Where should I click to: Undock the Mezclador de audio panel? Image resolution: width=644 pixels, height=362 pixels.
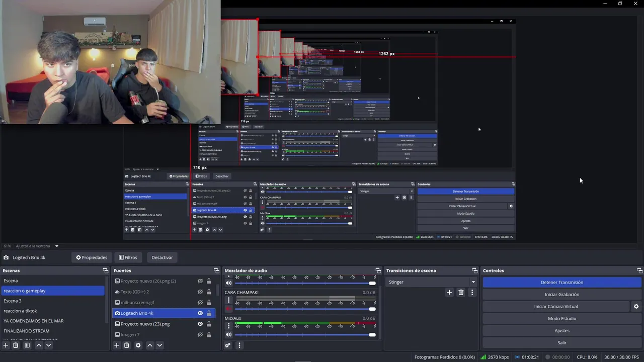point(378,270)
